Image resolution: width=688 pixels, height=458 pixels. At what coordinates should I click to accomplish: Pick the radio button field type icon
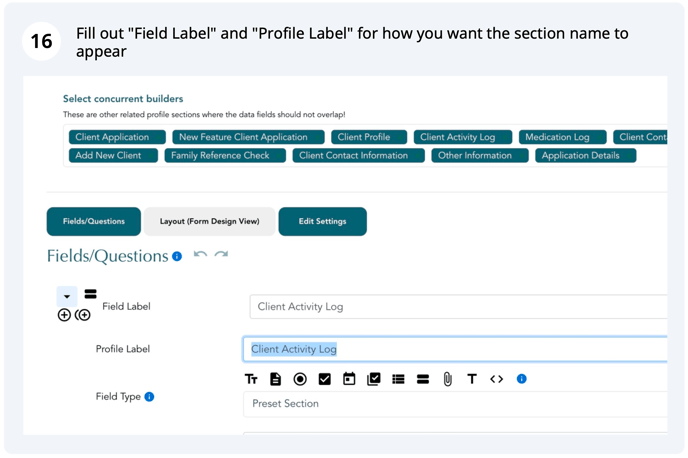300,379
